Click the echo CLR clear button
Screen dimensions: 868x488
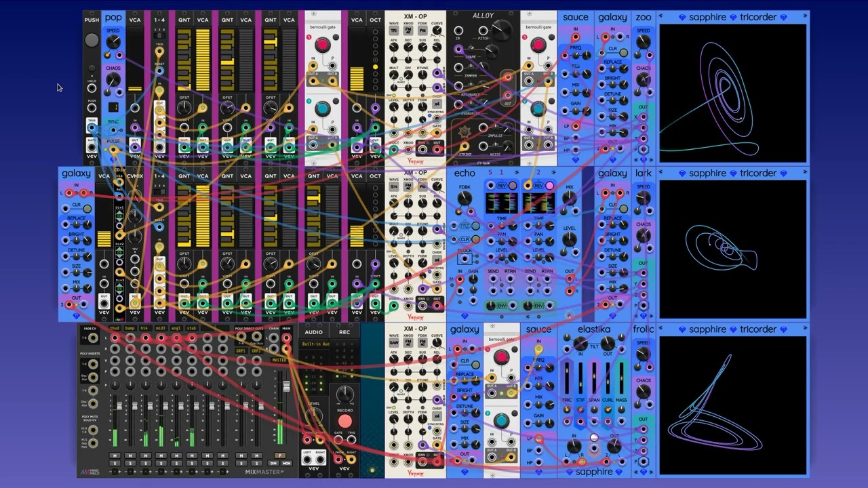coord(476,239)
